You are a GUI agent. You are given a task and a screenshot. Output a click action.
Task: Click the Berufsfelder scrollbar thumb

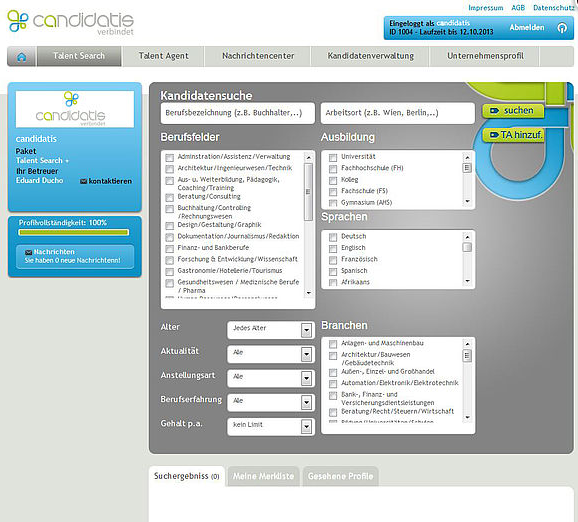(308, 192)
